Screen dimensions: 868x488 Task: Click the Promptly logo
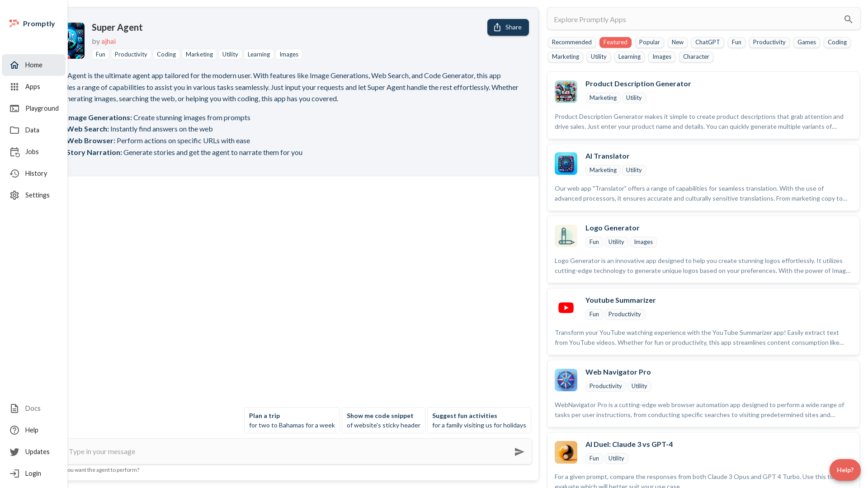(32, 23)
